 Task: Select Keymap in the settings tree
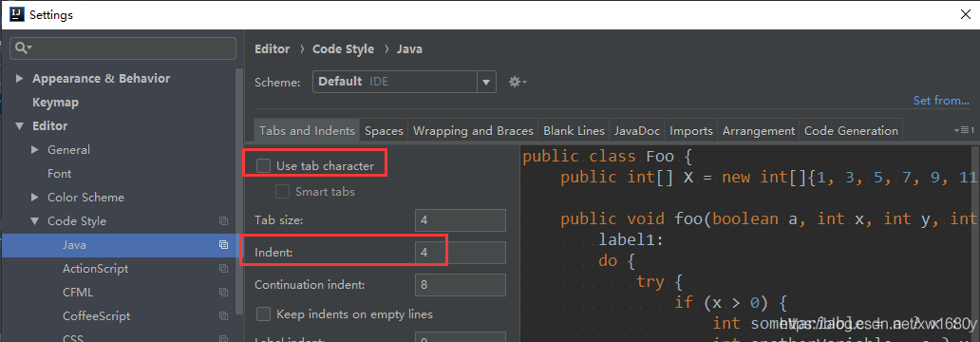tap(56, 103)
